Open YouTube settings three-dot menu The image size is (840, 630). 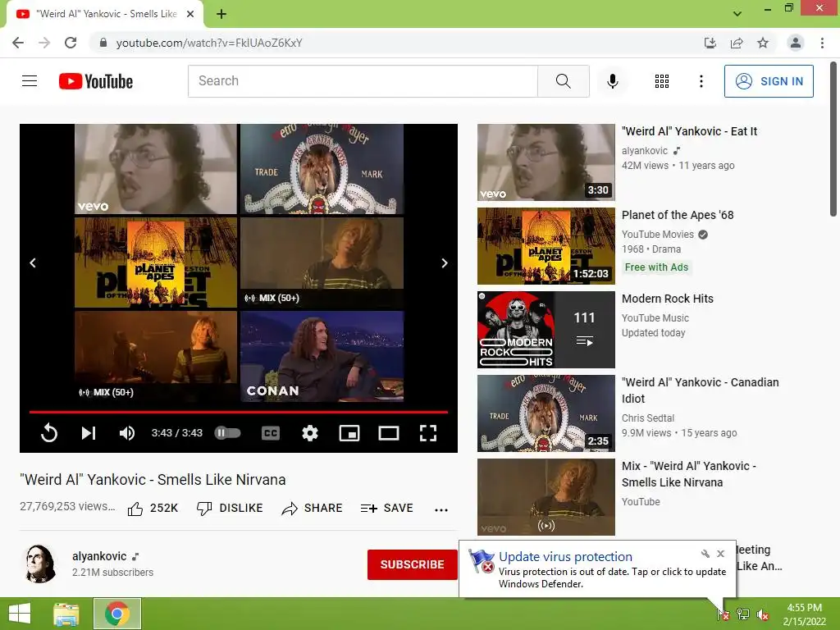[701, 81]
